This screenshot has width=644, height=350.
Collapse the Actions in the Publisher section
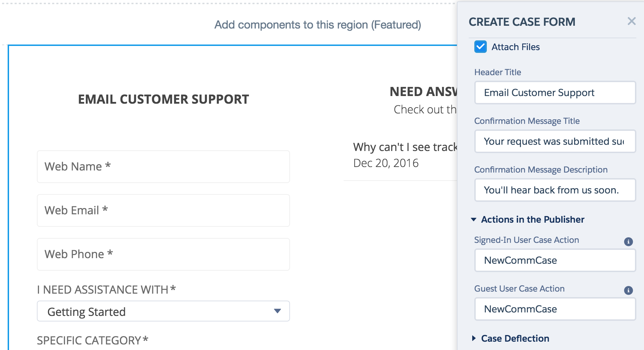pos(474,220)
